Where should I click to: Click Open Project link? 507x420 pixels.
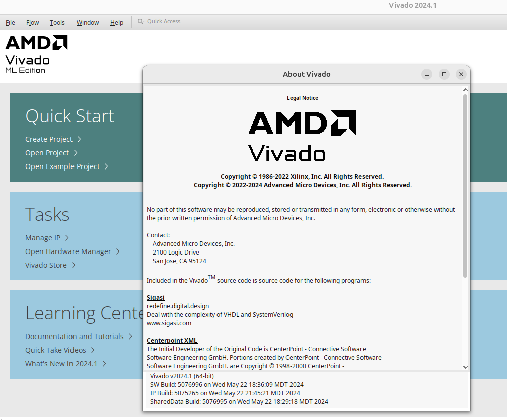pos(47,153)
